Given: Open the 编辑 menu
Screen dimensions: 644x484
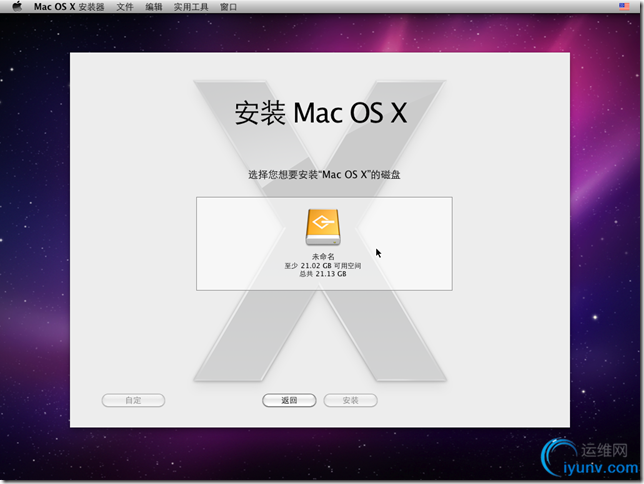Looking at the screenshot, I should point(154,7).
